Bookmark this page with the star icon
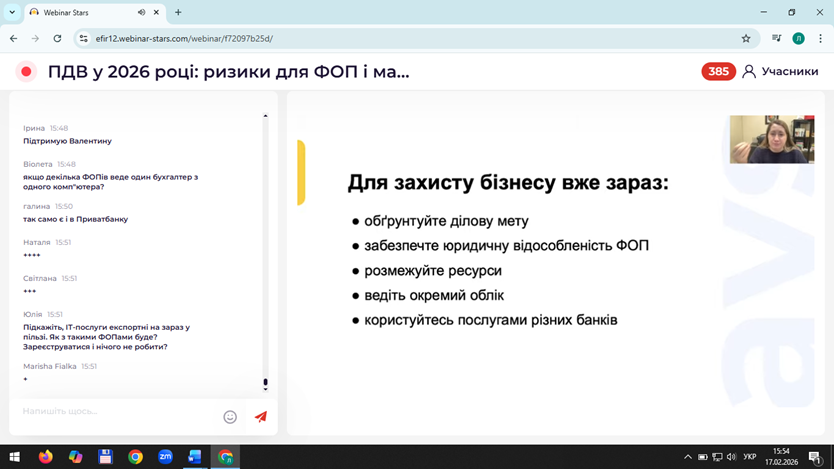 click(746, 38)
